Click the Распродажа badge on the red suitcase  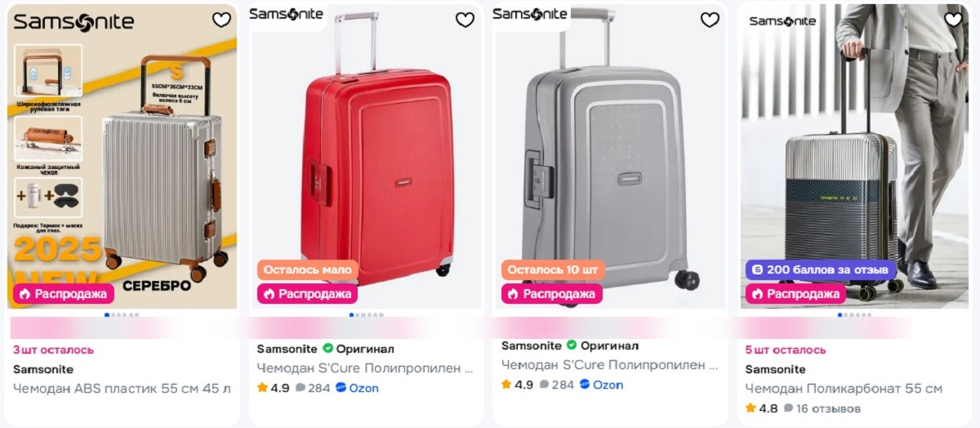(308, 293)
